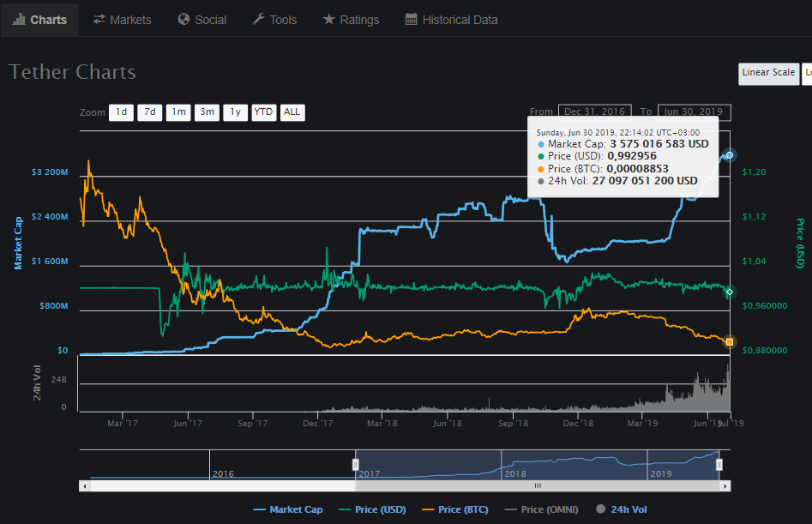The height and width of the screenshot is (524, 812).
Task: Select YTD zoom range
Action: [263, 112]
